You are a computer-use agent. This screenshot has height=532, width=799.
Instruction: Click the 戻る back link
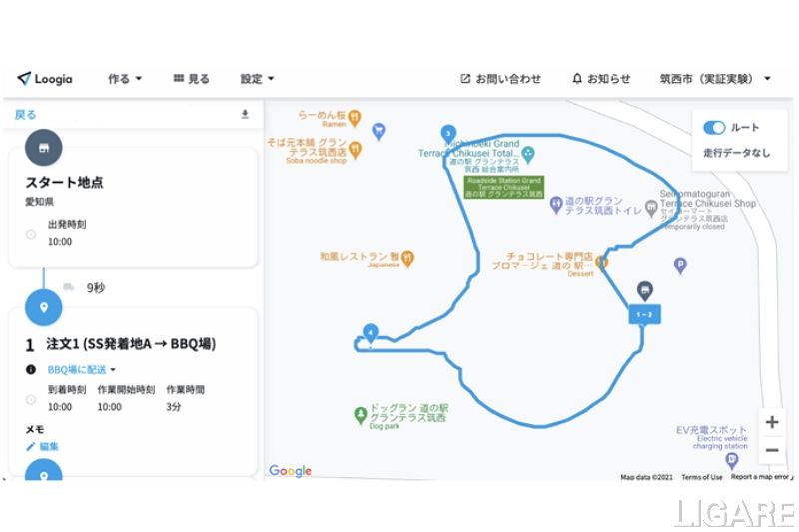coord(25,115)
